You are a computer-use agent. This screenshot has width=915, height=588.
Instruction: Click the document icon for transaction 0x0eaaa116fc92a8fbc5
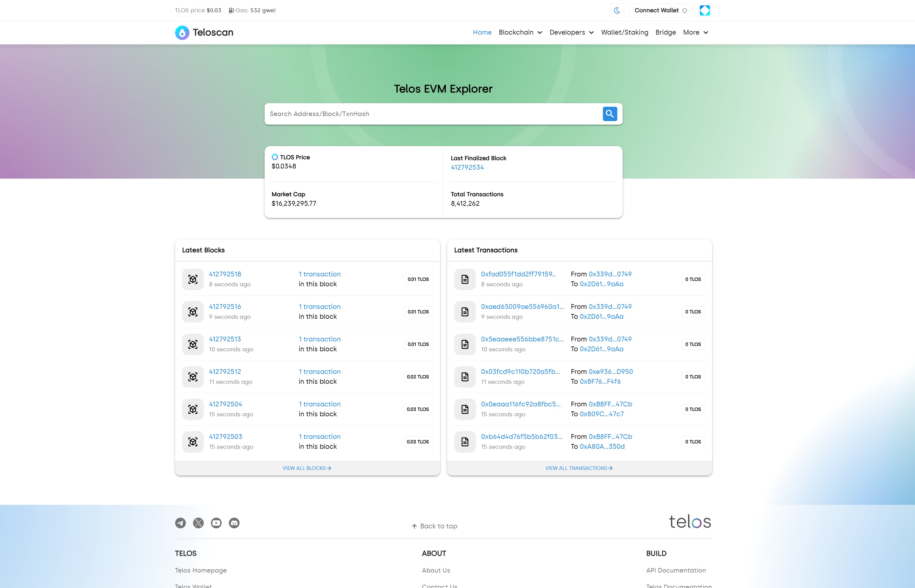pos(465,409)
